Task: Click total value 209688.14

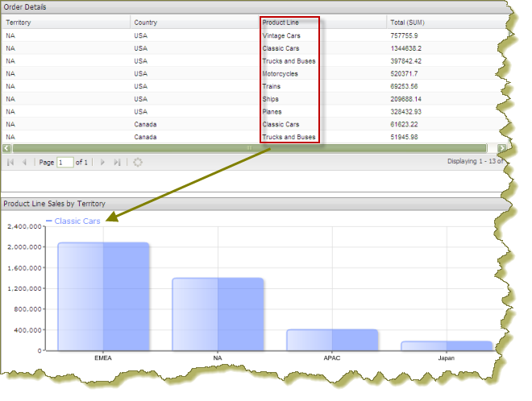Action: [405, 99]
